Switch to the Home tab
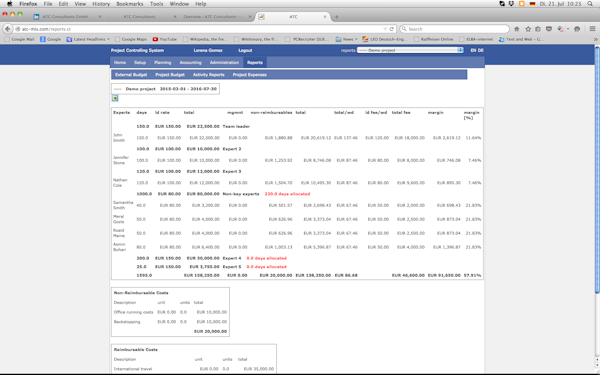The height and width of the screenshot is (375, 600). point(120,62)
